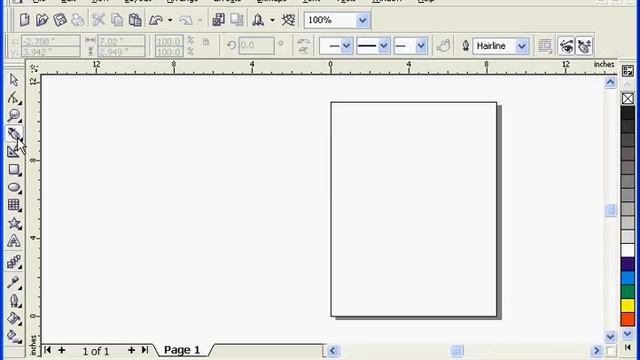
Task: Select the Pick tool arrow
Action: (14, 80)
